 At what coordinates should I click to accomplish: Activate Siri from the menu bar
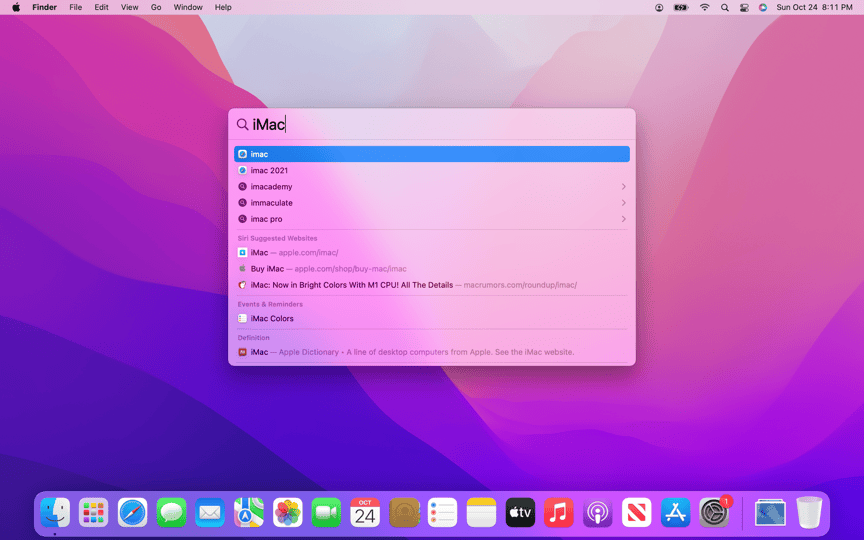coord(763,7)
